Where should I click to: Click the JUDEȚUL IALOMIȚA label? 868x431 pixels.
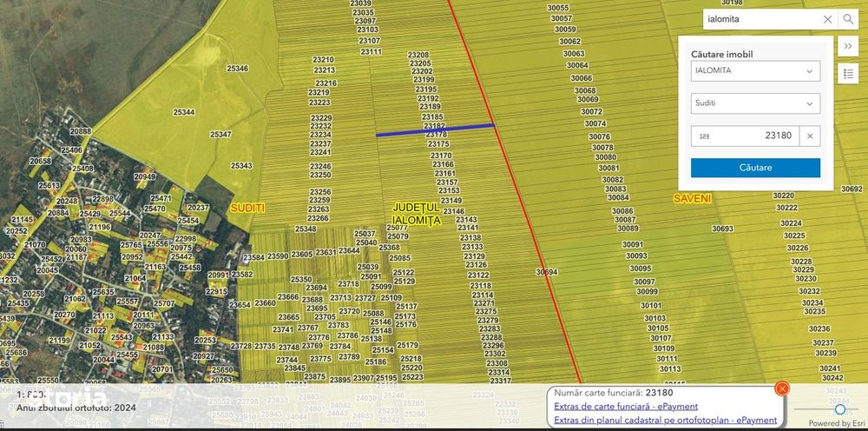click(417, 213)
